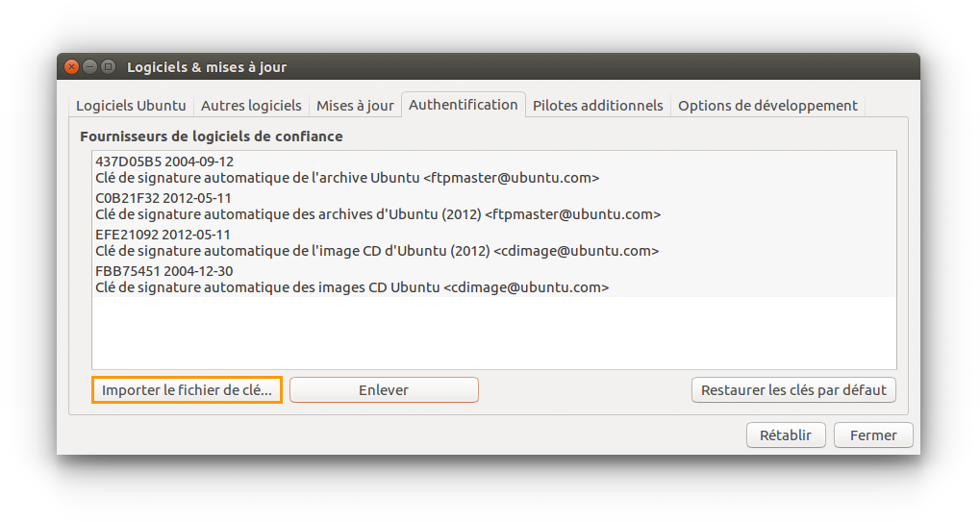Open the Autres logiciels tab
980x522 pixels.
(x=251, y=106)
